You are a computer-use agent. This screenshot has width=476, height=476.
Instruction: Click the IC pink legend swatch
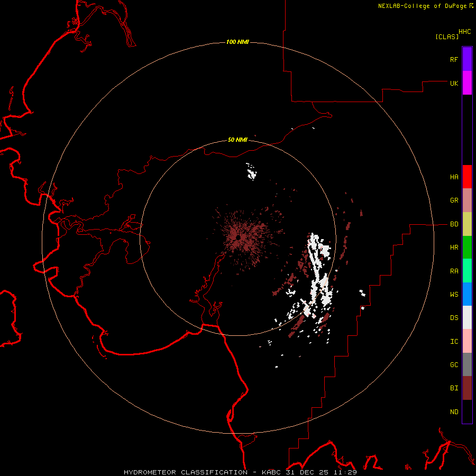(467, 341)
